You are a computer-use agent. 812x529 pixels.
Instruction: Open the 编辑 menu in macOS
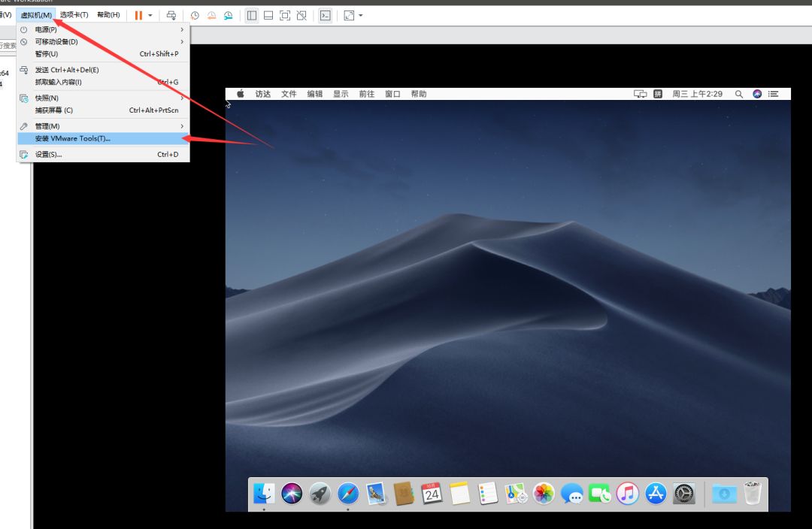point(315,94)
